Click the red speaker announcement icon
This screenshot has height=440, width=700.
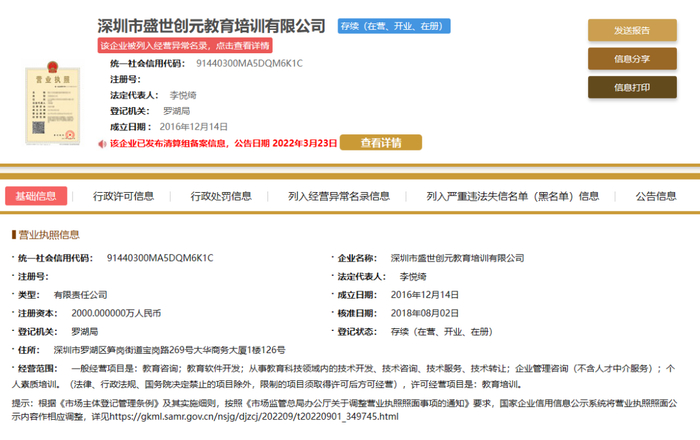coord(102,144)
